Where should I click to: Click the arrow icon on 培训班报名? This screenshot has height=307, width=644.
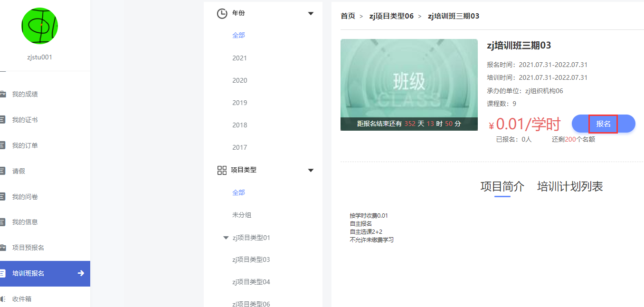[81, 273]
